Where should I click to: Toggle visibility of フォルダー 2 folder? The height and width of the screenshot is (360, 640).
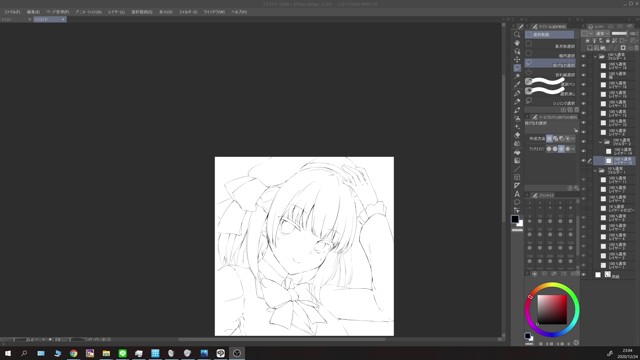[584, 142]
